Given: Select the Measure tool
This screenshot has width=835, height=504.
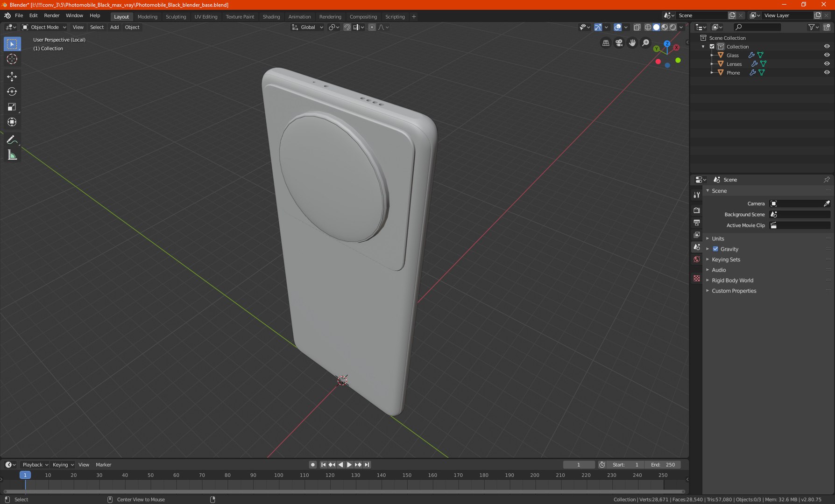Looking at the screenshot, I should pyautogui.click(x=12, y=155).
